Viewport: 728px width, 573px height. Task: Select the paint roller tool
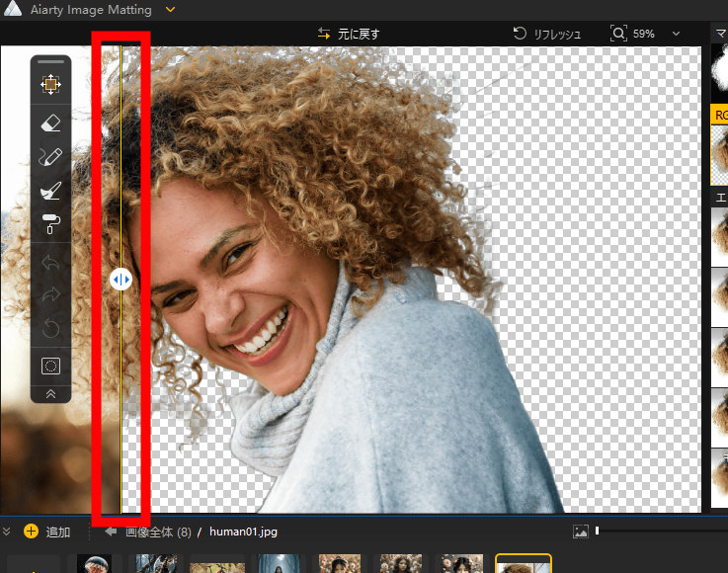click(x=50, y=224)
